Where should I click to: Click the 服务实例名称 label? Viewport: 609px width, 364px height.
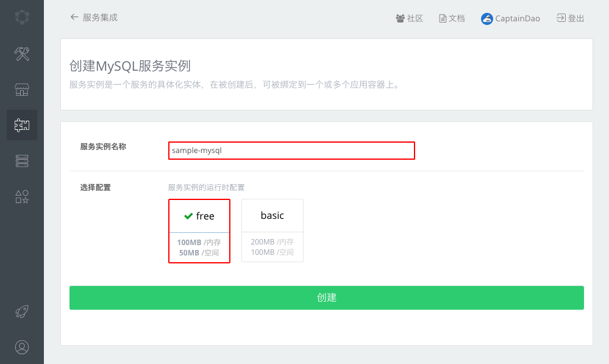coord(103,146)
